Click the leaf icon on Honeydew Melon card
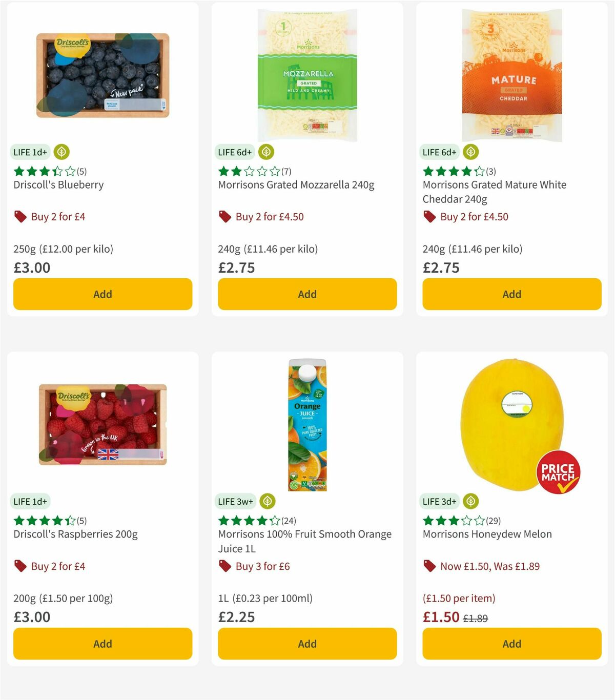Viewport: 615px width, 700px height. 470,501
